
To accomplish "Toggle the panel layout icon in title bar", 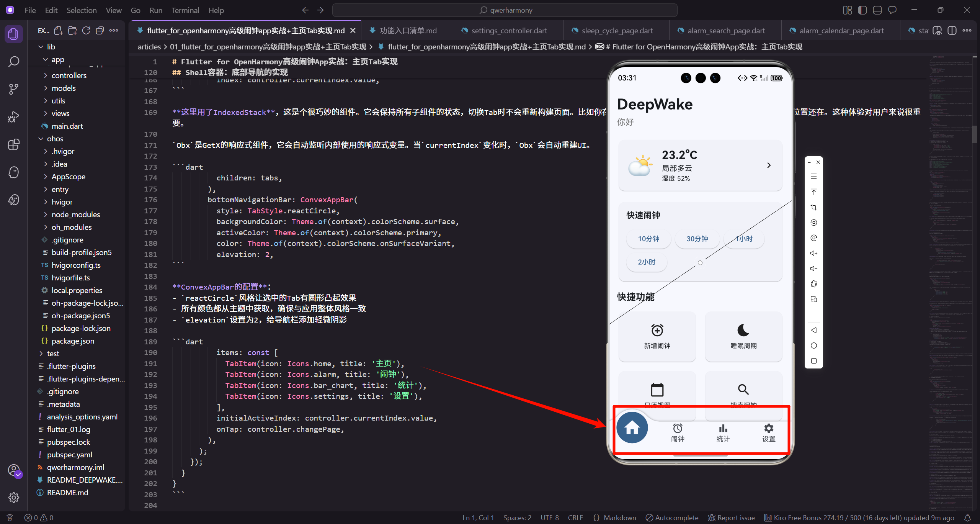I will click(x=877, y=10).
